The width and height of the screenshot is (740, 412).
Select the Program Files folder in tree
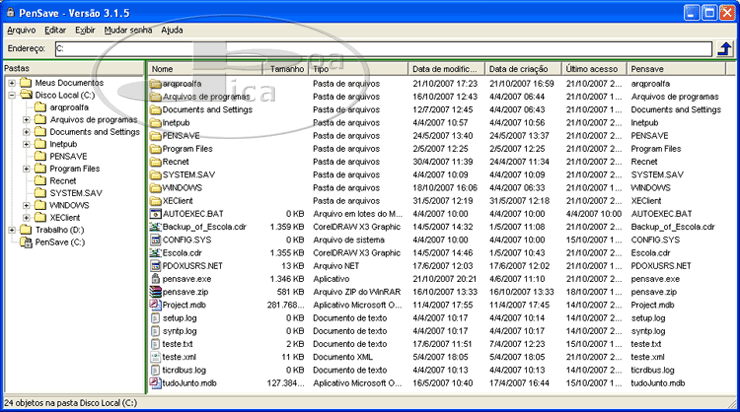pyautogui.click(x=74, y=169)
